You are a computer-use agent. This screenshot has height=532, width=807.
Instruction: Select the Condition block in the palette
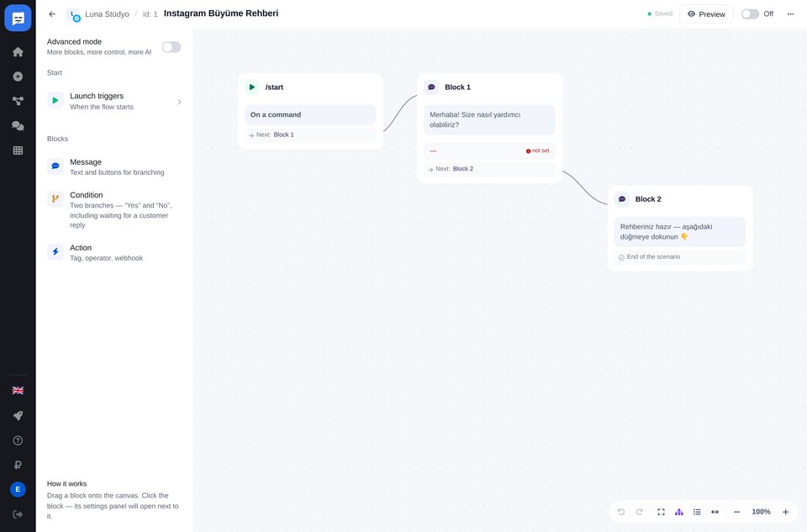114,209
